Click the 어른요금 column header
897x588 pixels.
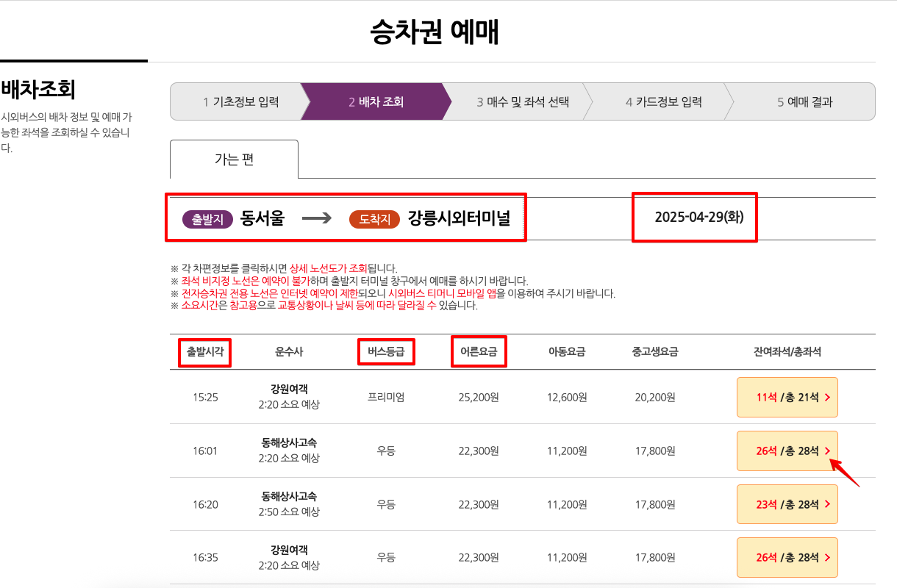point(479,351)
